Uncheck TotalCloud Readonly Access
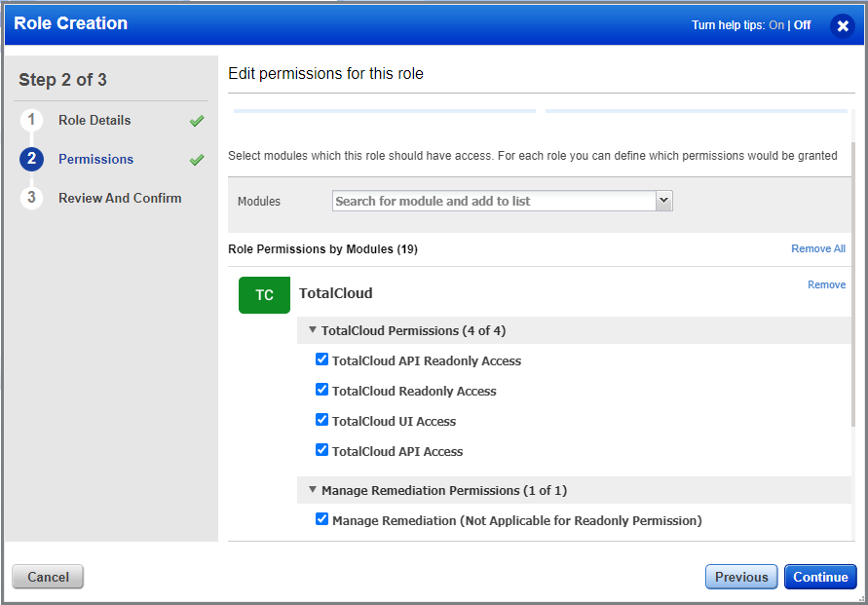This screenshot has width=868, height=605. pos(321,390)
